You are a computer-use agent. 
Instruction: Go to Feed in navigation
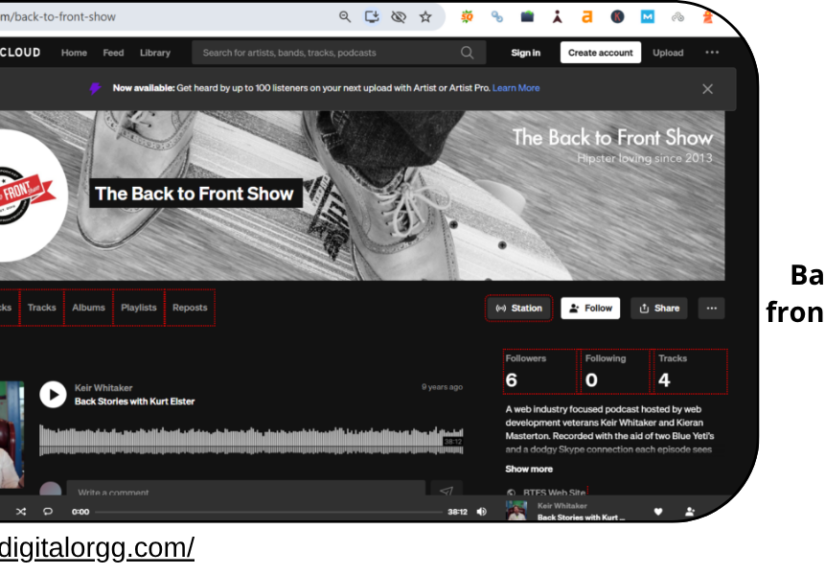tap(113, 53)
